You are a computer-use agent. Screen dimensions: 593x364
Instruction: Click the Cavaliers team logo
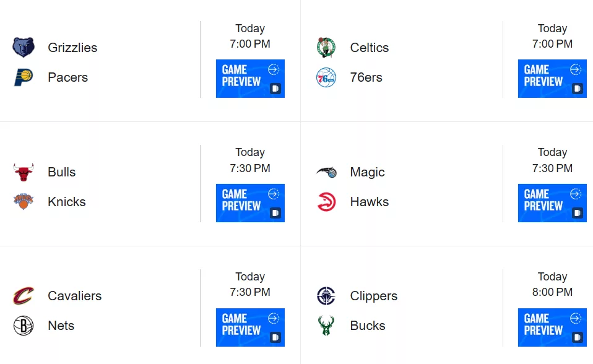24,295
